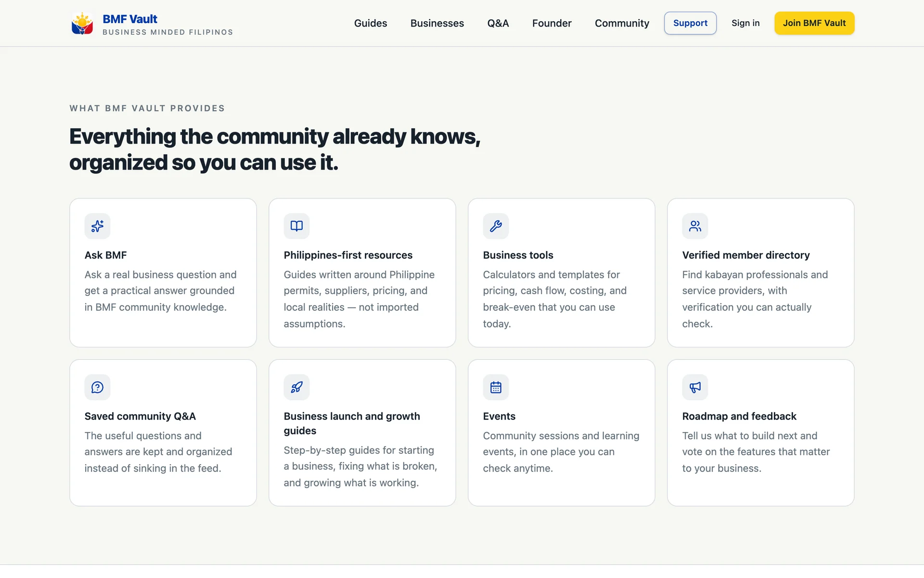Viewport: 924px width, 578px height.
Task: Open the Community nav item
Action: (x=622, y=23)
